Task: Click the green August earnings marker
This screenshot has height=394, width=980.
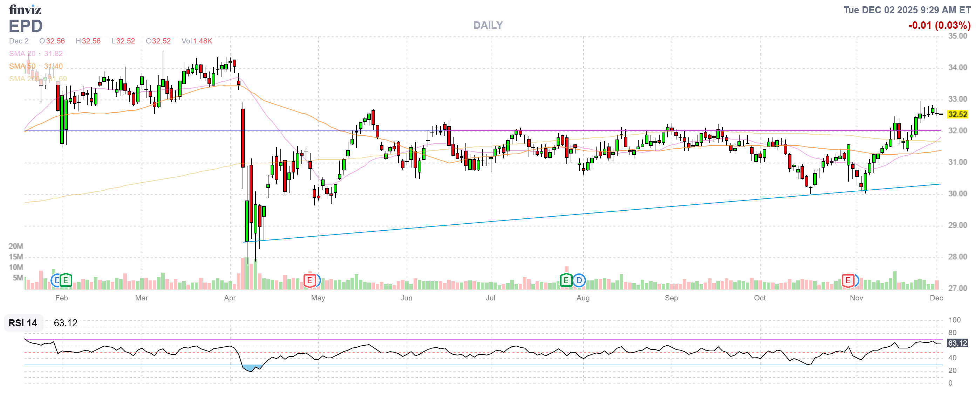Action: tap(566, 281)
